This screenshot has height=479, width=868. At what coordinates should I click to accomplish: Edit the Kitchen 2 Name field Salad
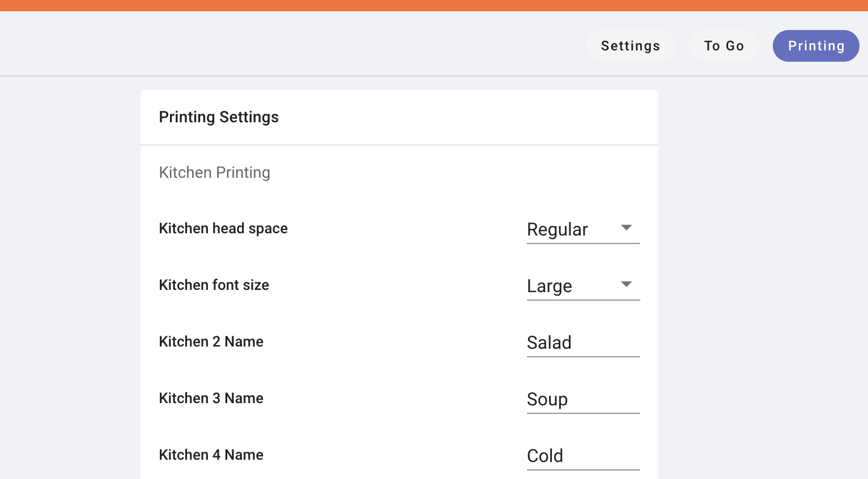tap(583, 343)
